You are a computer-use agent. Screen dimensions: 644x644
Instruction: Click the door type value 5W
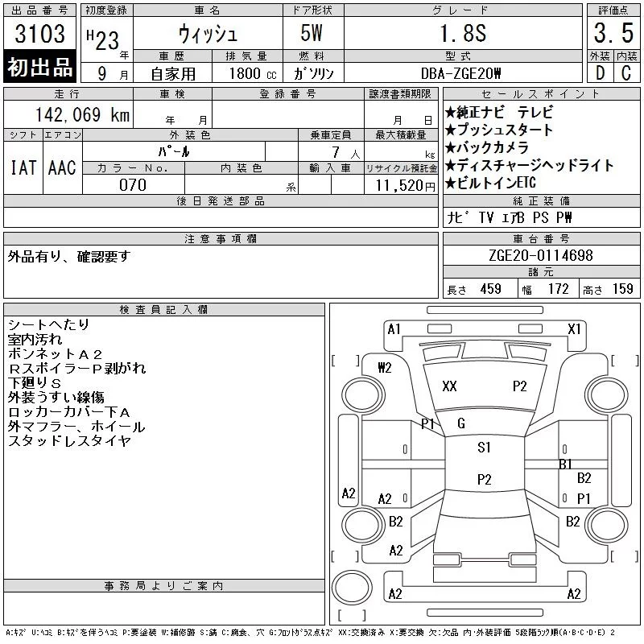[312, 33]
